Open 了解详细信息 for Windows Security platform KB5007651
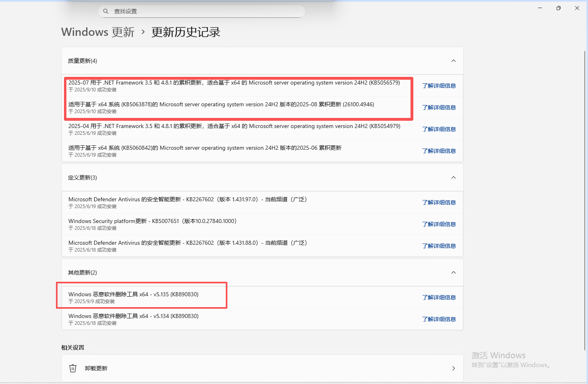The width and height of the screenshot is (588, 384). coord(439,224)
